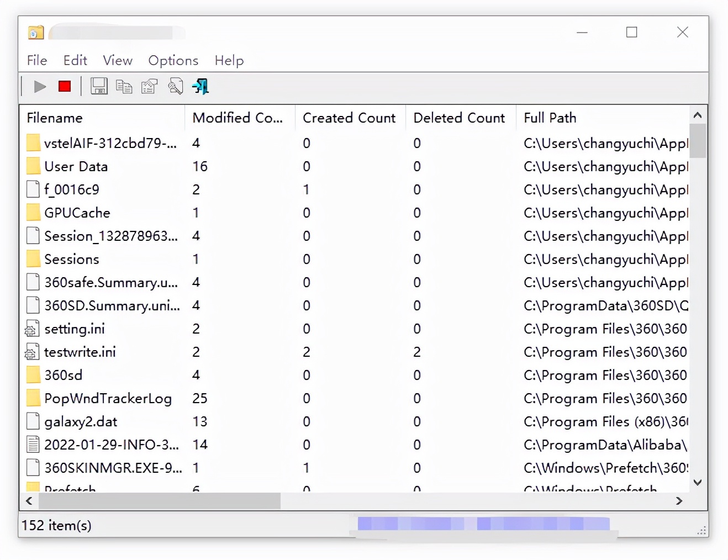Click the blue Exit door icon

pos(201,87)
